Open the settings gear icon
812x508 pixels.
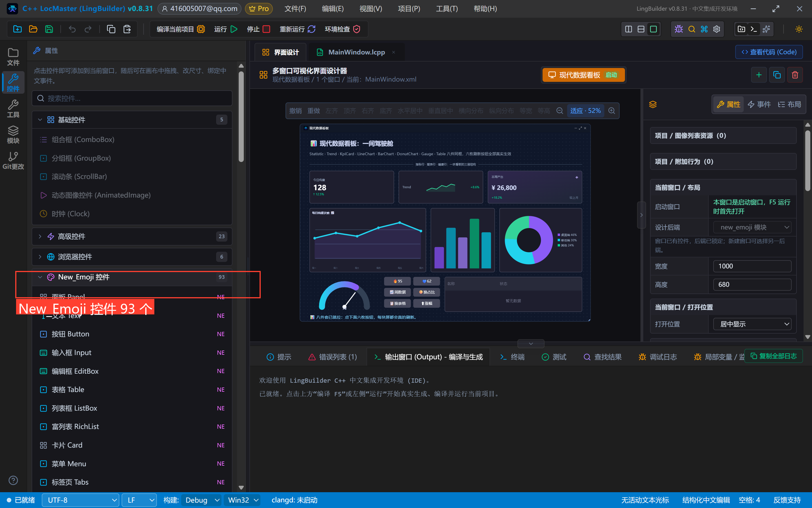[x=717, y=29]
